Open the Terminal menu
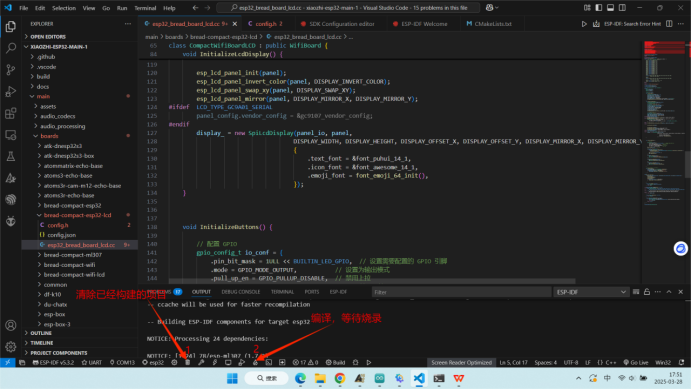692x389 pixels. click(x=145, y=8)
